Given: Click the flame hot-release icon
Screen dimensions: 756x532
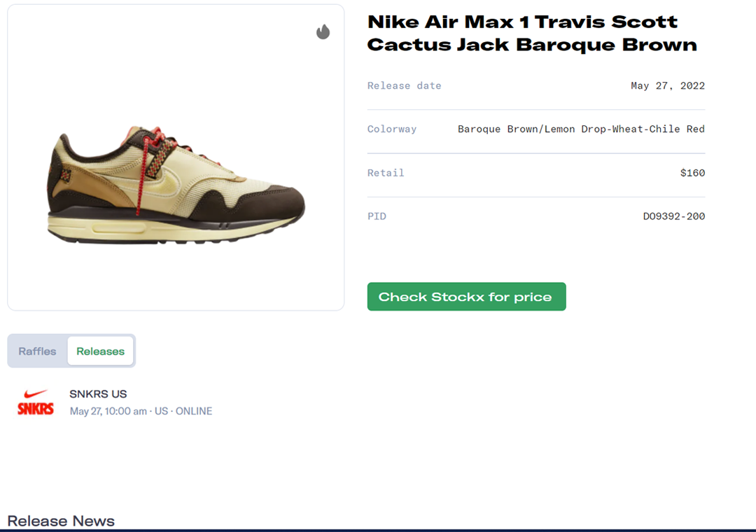Looking at the screenshot, I should pos(323,31).
